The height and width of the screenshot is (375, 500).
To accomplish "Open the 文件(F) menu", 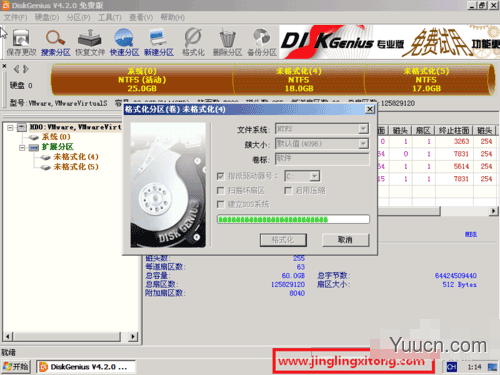I will tap(15, 17).
